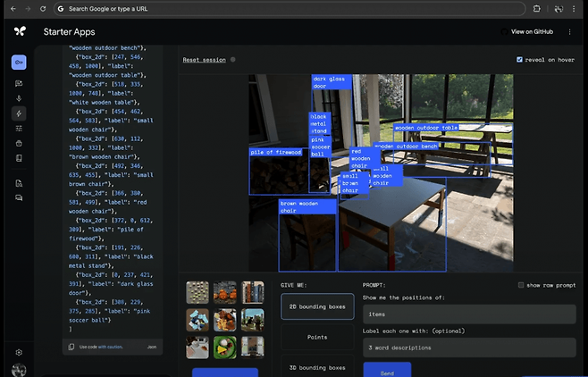
Task: Uncheck the reveal on hover checkbox
Action: (x=520, y=60)
